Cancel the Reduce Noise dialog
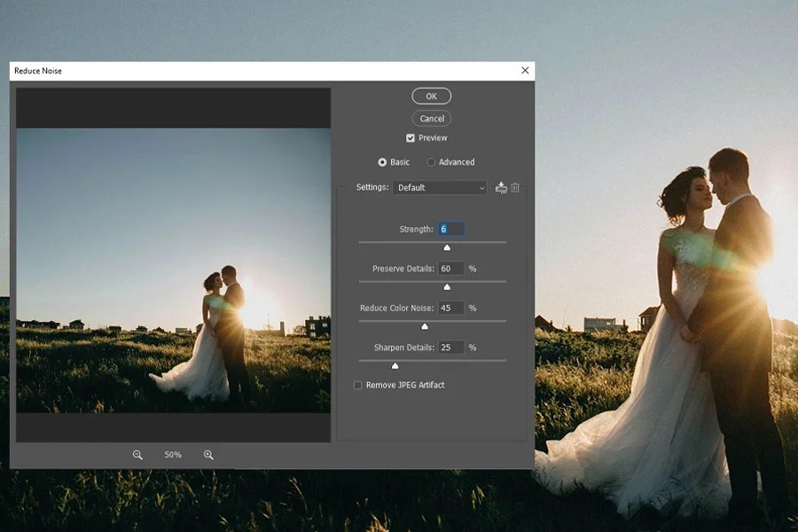This screenshot has height=532, width=798. click(431, 117)
